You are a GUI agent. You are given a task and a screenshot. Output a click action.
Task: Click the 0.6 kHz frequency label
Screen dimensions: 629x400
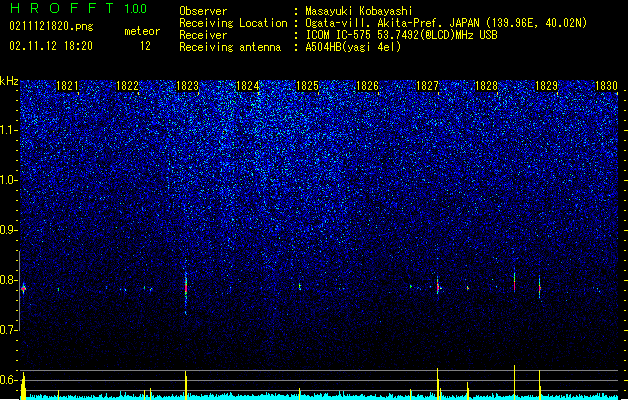pos(9,380)
